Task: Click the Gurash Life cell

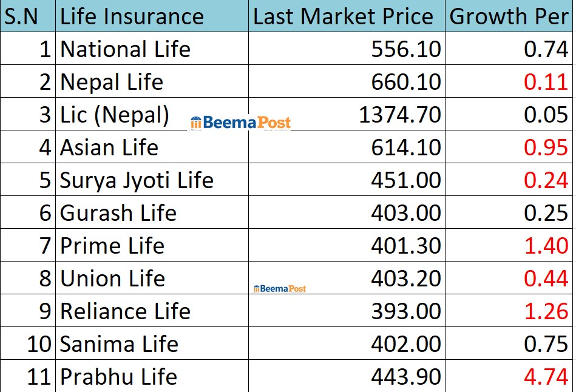Action: [x=118, y=213]
